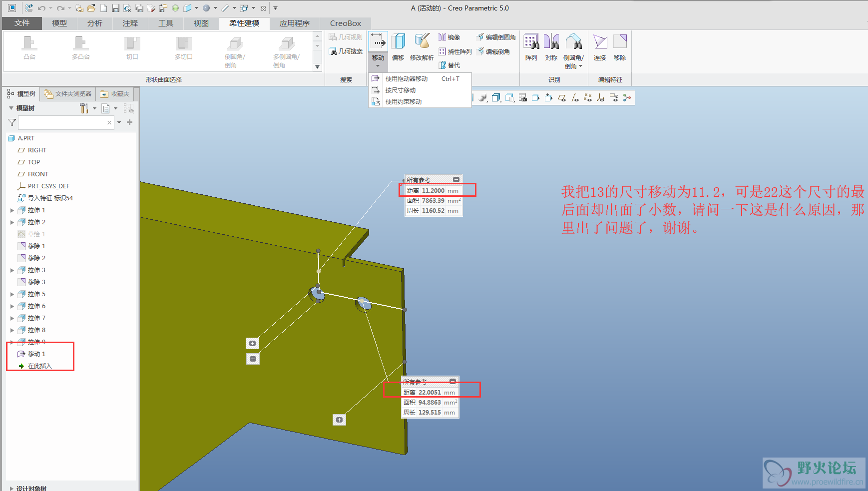Expand the 拉伸 5 tree node
868x491 pixels.
point(12,294)
